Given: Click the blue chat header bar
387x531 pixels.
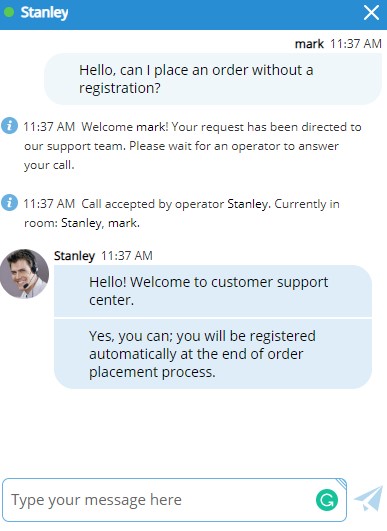Looking at the screenshot, I should [x=193, y=15].
